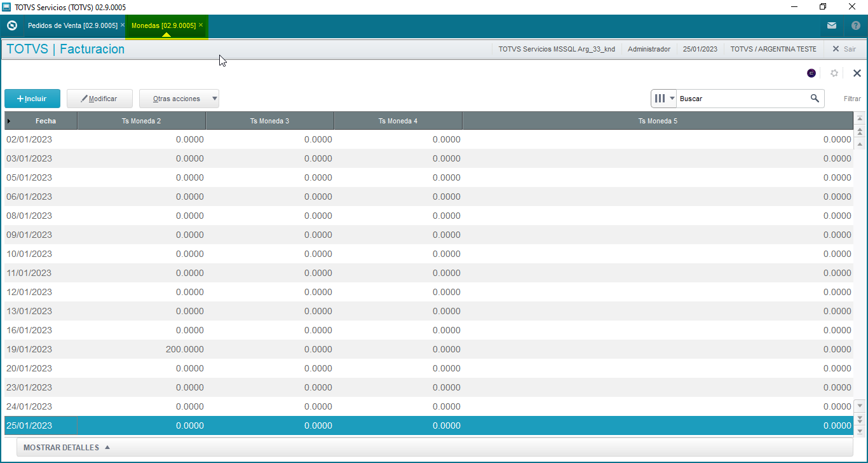Sort by the Fecha column header

[46, 121]
